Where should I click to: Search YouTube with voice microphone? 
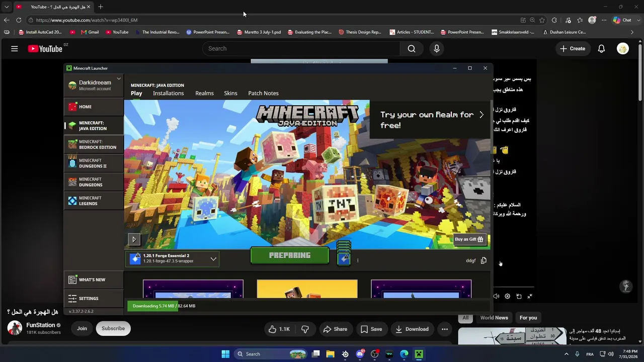[x=437, y=49]
